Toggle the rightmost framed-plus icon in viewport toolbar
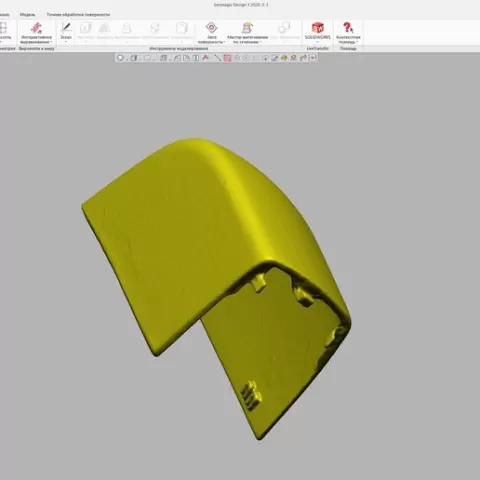Screen dimensions: 480x480 pos(313,58)
